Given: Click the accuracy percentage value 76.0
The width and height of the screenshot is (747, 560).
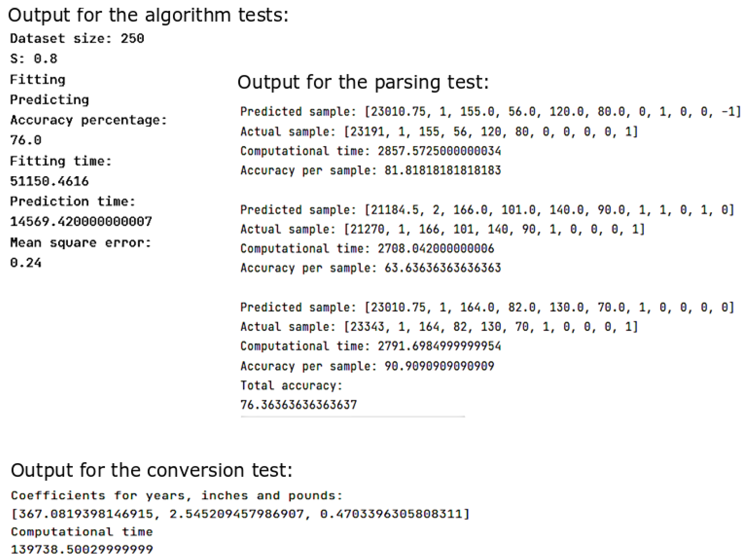Looking at the screenshot, I should [x=26, y=140].
